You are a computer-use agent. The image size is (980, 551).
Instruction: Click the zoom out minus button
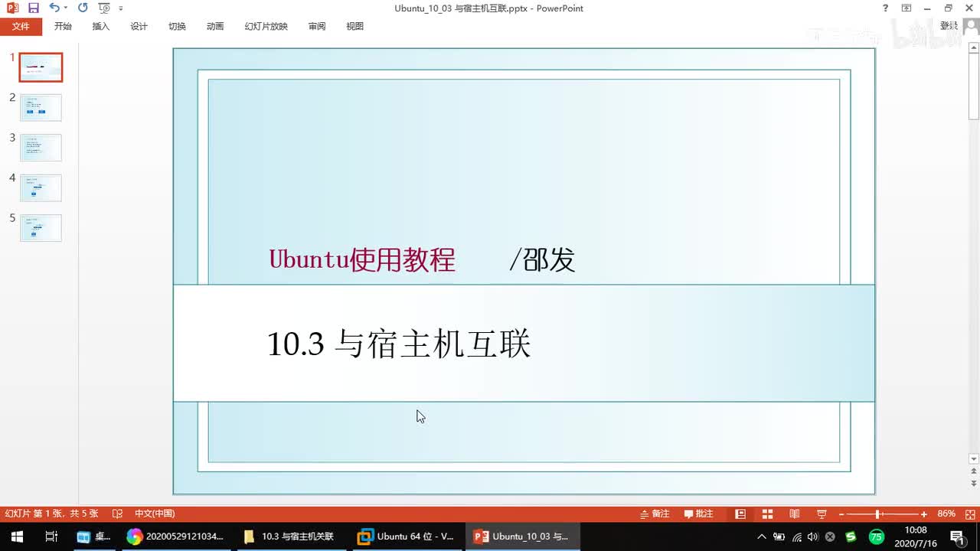pos(841,514)
